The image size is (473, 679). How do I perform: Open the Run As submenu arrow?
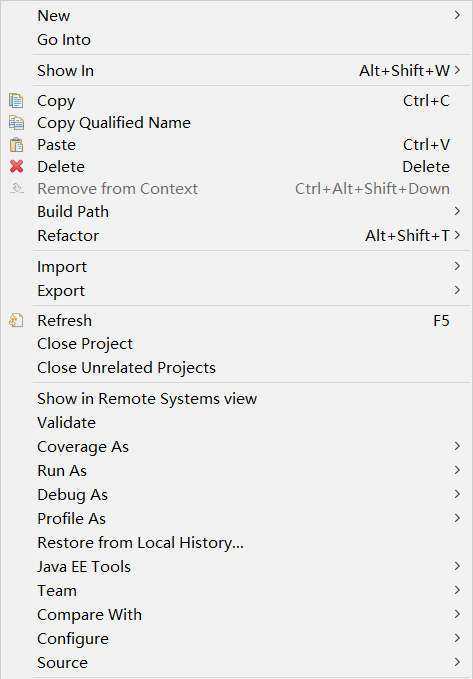(457, 470)
